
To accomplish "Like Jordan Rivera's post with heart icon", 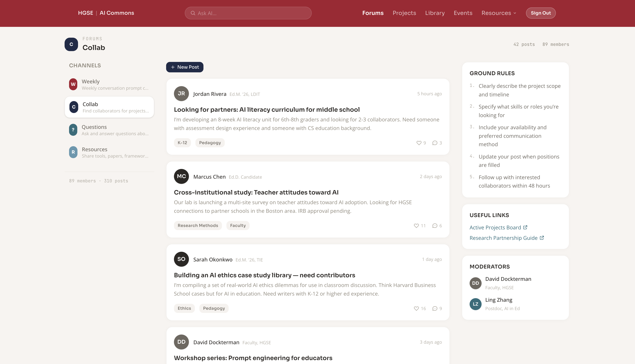I will click(x=419, y=143).
